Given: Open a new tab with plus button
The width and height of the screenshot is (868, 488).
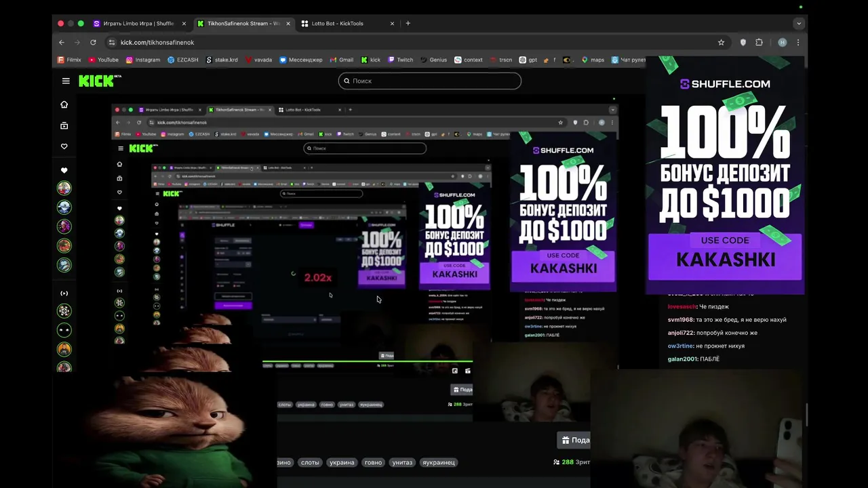Looking at the screenshot, I should tap(408, 23).
